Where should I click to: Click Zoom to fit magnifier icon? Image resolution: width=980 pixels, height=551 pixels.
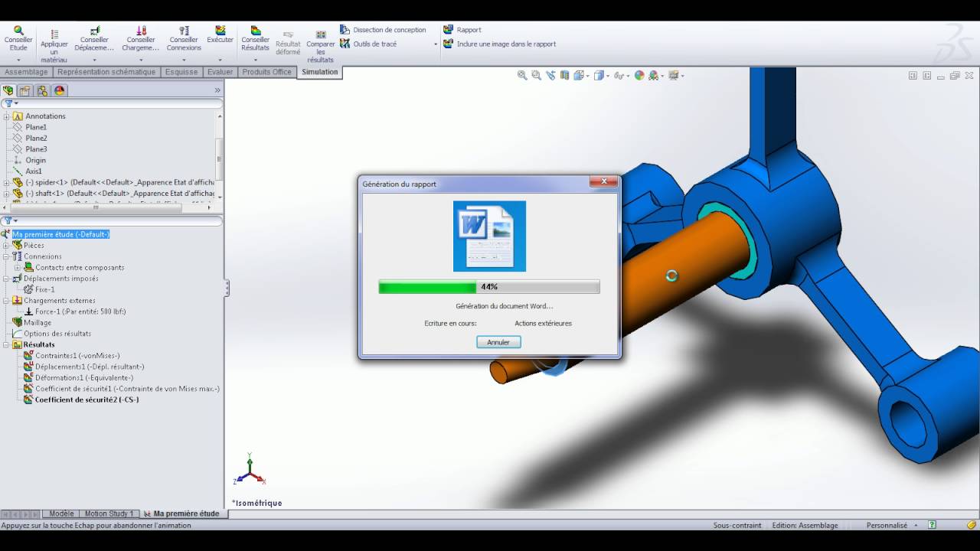[x=522, y=75]
